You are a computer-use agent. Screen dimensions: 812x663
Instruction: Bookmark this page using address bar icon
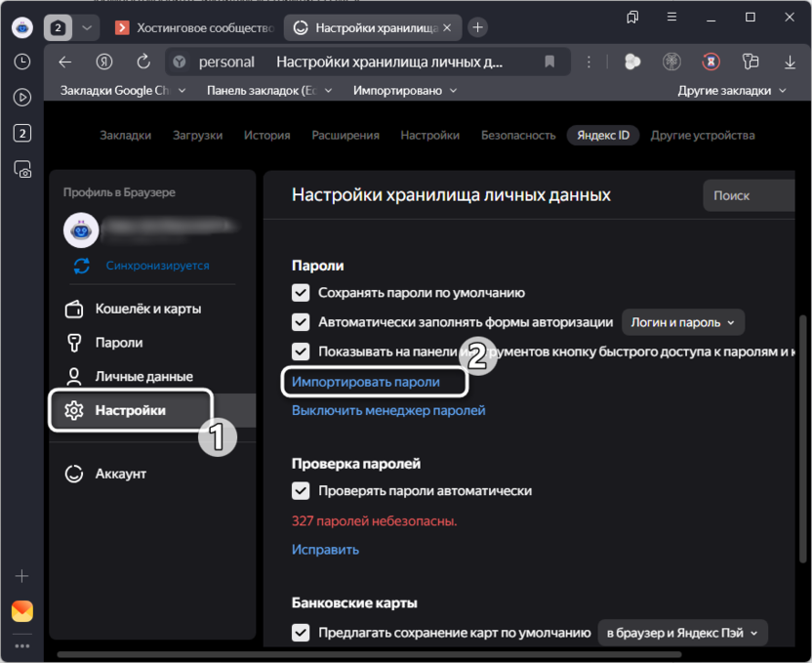tap(549, 62)
